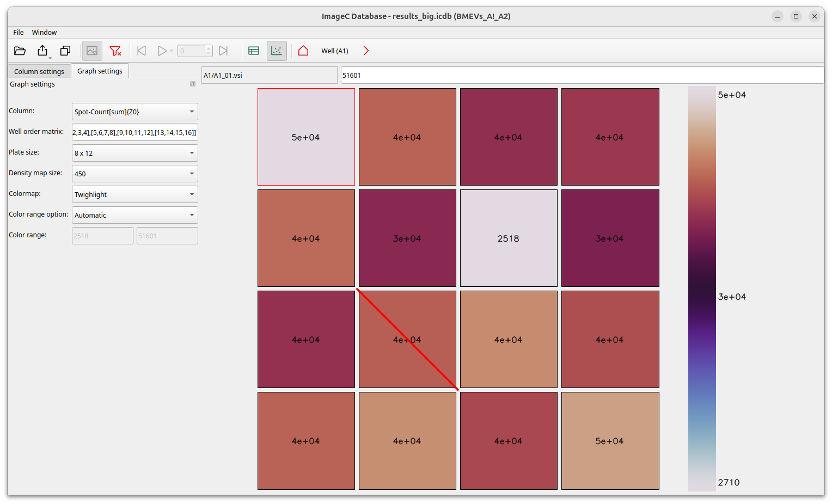Click the red forward chevron after Well (A1)
The width and height of the screenshot is (832, 504).
coord(366,51)
